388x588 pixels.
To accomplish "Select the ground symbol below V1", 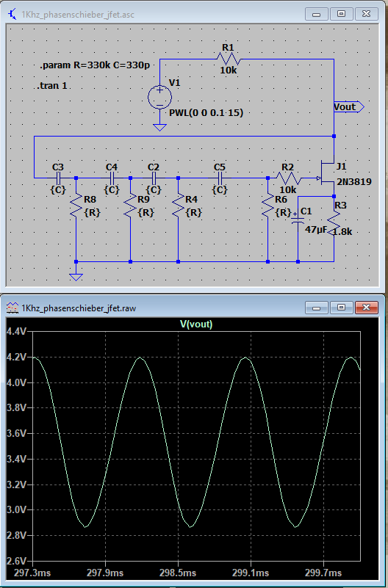I will 160,128.
